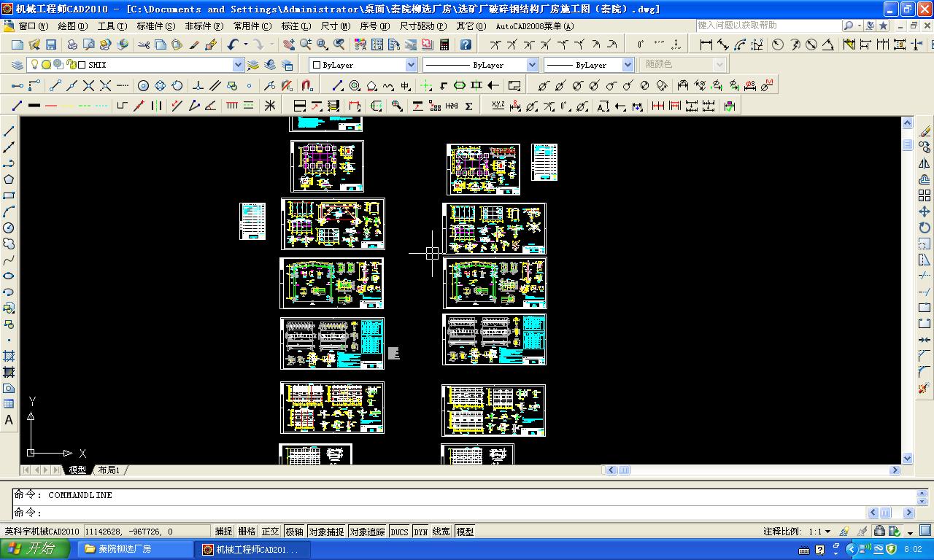Click the aligned dimension icon
This screenshot has width=934, height=560.
click(x=722, y=44)
